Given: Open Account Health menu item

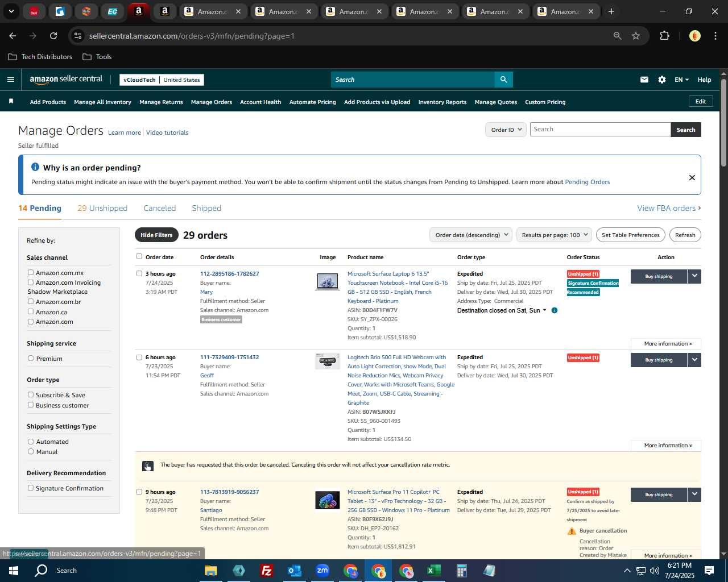Looking at the screenshot, I should click(260, 102).
